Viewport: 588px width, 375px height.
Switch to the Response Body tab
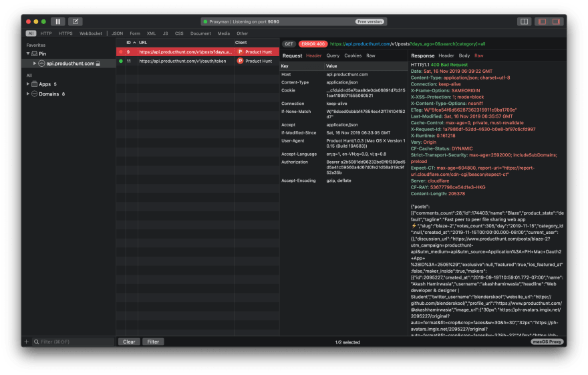tap(464, 55)
